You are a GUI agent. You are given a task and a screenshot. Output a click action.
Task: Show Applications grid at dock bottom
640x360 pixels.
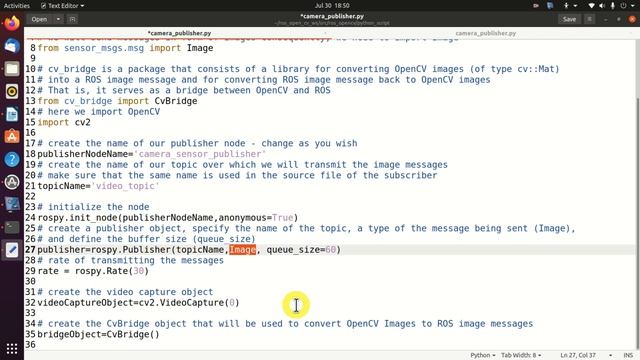12,349
